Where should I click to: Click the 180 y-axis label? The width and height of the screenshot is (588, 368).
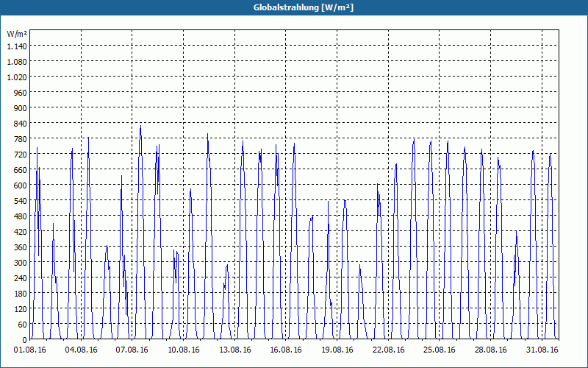[x=21, y=294]
